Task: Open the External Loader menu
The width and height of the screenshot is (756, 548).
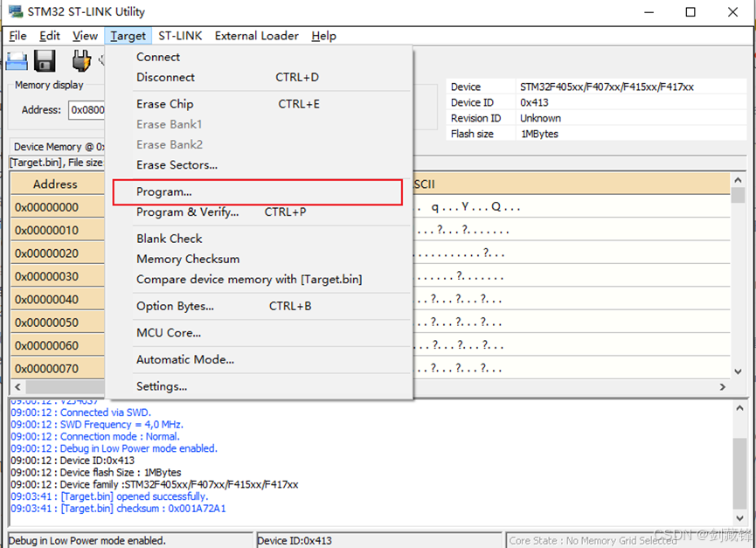Action: [256, 36]
